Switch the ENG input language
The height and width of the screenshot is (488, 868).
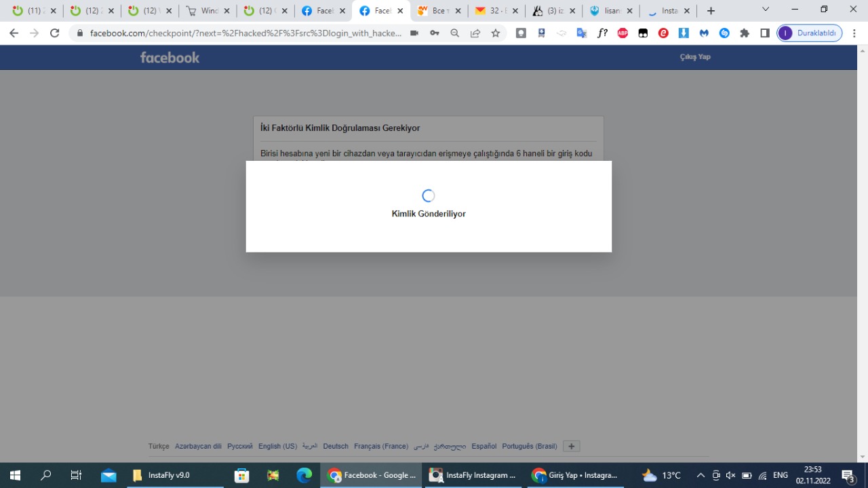(x=781, y=475)
